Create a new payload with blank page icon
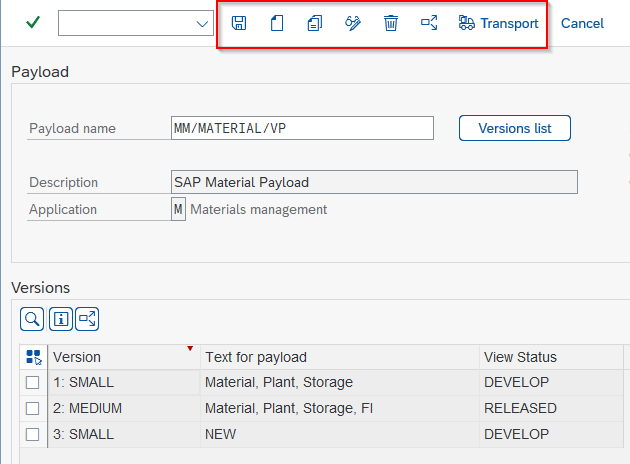The width and height of the screenshot is (630, 464). pos(277,23)
